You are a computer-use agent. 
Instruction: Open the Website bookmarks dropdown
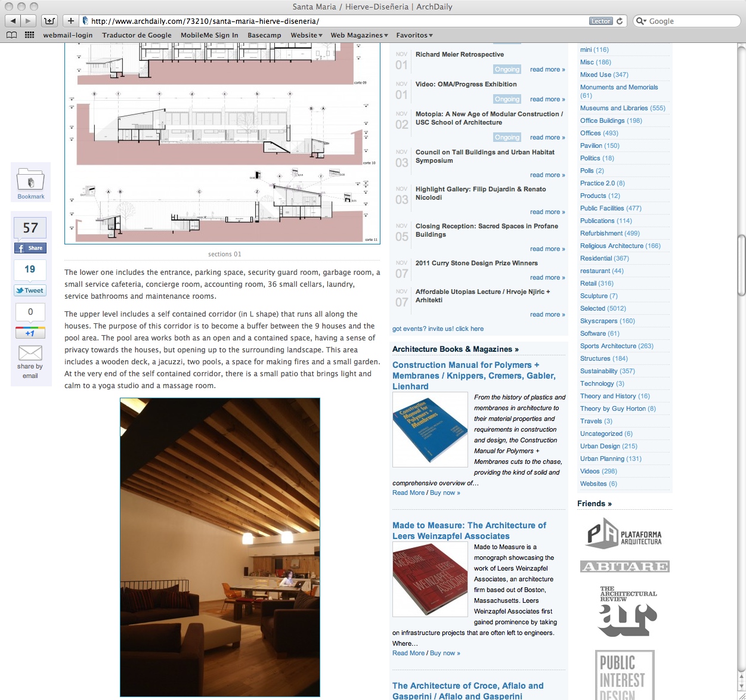click(x=307, y=35)
